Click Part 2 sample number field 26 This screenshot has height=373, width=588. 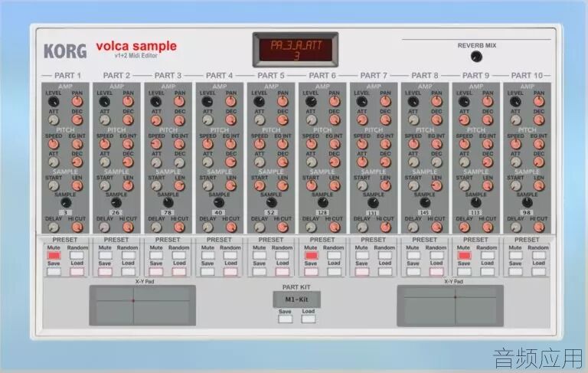pos(116,213)
